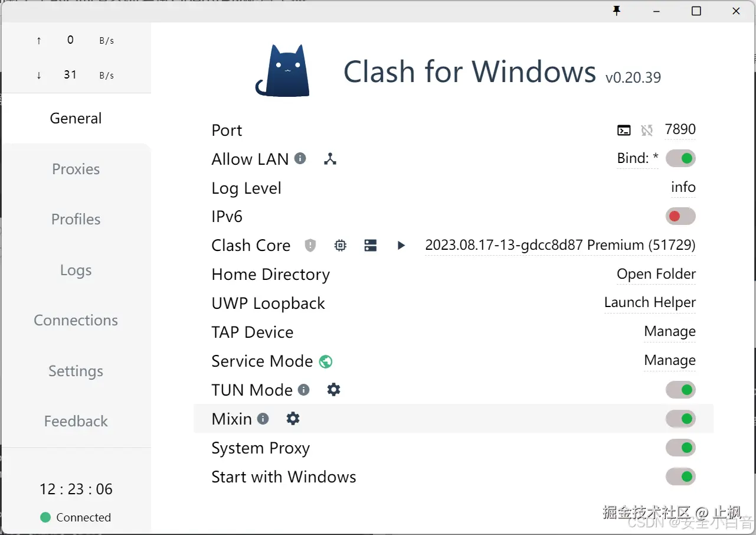This screenshot has width=756, height=535.
Task: Pin the window with pushpin icon
Action: coord(617,11)
